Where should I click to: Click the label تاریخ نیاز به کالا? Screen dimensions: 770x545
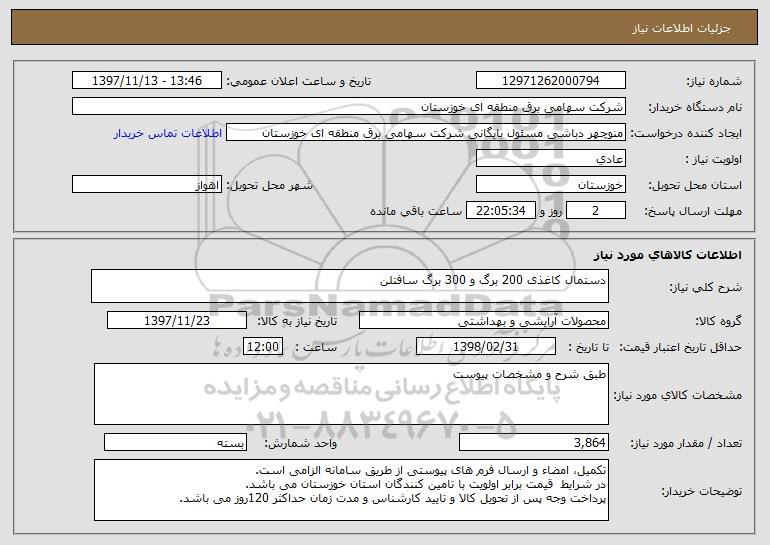[298, 322]
